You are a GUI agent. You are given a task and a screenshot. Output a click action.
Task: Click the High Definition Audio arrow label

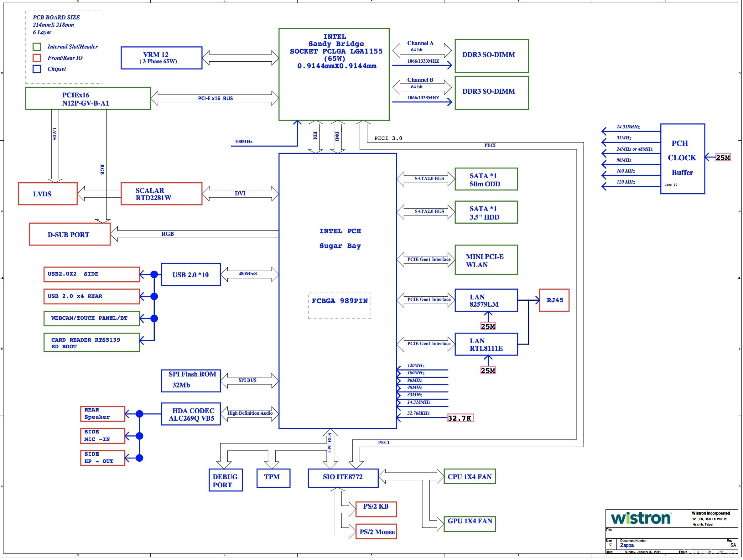[250, 413]
